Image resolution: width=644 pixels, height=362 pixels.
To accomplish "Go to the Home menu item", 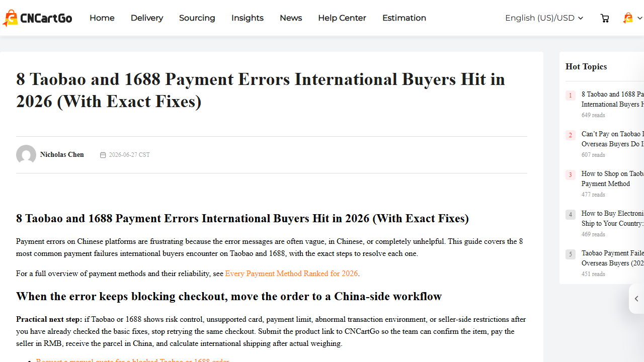I will [102, 18].
